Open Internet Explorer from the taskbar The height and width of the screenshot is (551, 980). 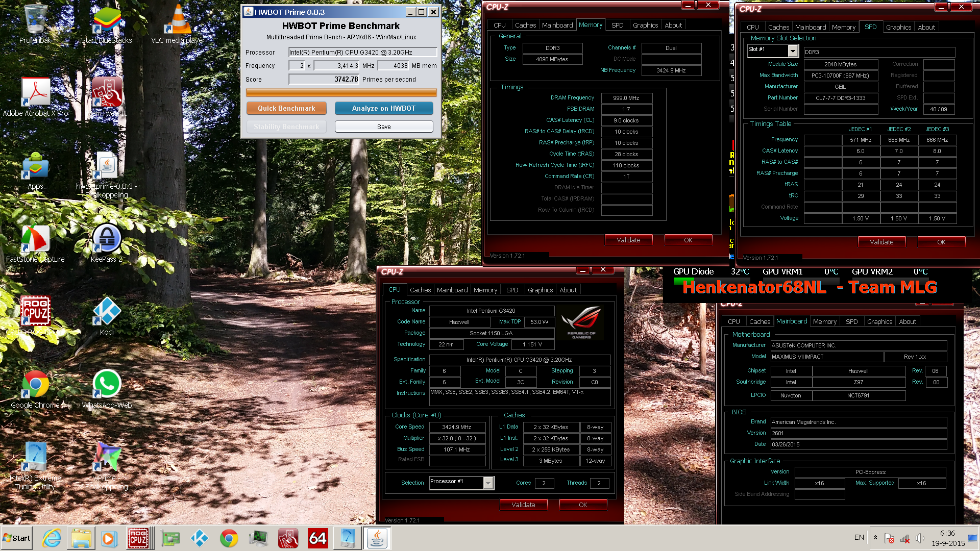pyautogui.click(x=52, y=538)
